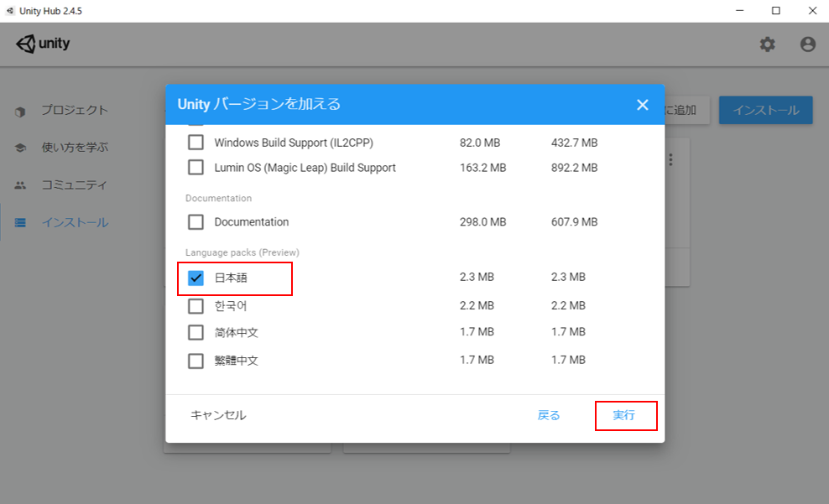Image resolution: width=829 pixels, height=504 pixels.
Task: Switch to the インストール section
Action: point(75,222)
